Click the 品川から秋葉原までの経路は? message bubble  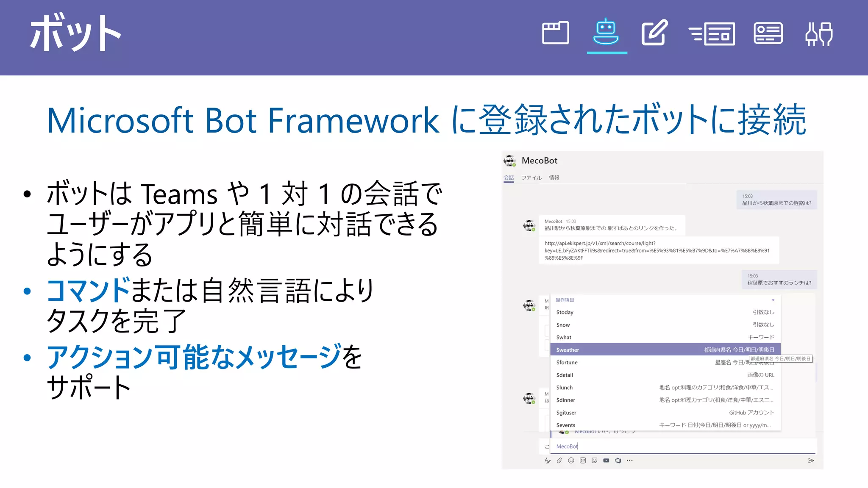pos(776,200)
